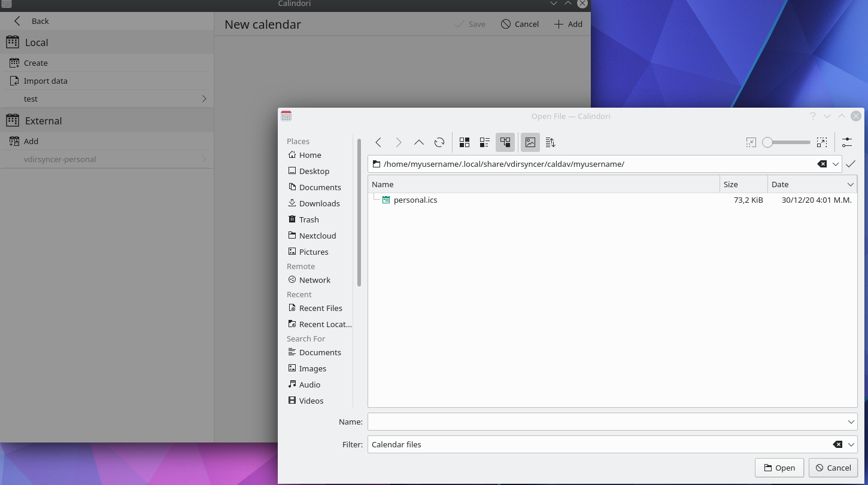Cancel the New calendar page in Calindori
The height and width of the screenshot is (485, 868).
click(x=520, y=24)
